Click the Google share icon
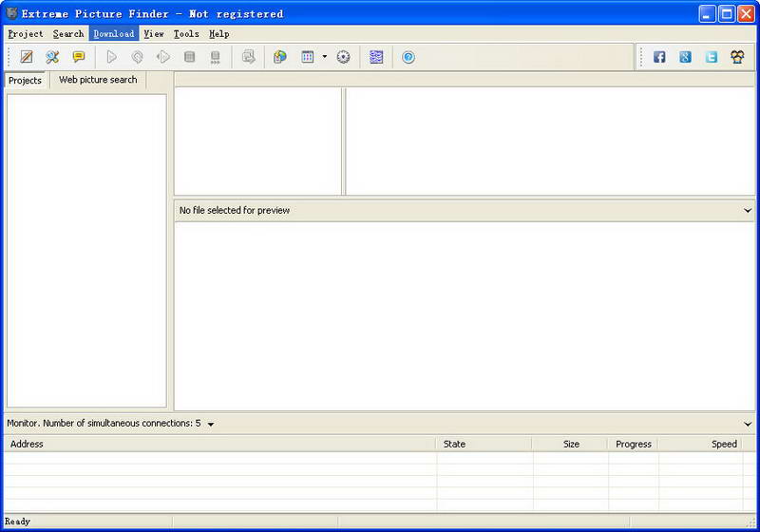The height and width of the screenshot is (532, 760). [x=685, y=57]
